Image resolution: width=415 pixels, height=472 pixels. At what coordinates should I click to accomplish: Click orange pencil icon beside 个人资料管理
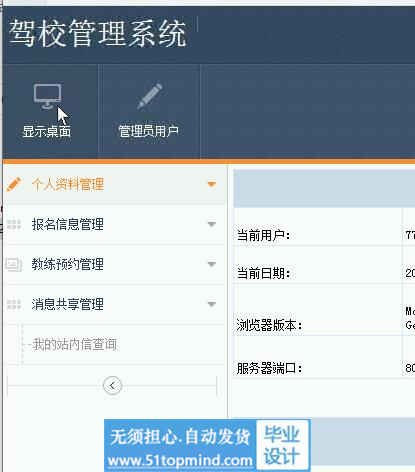click(14, 184)
